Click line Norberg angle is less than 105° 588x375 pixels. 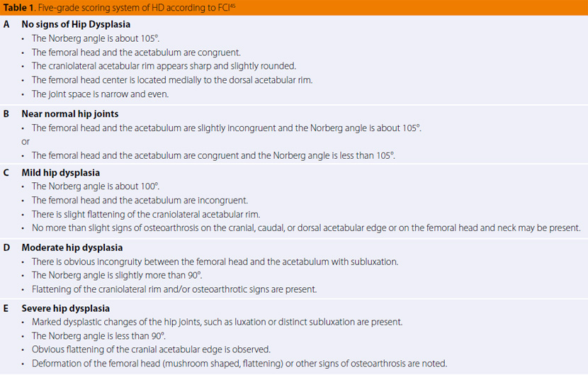tap(213, 155)
